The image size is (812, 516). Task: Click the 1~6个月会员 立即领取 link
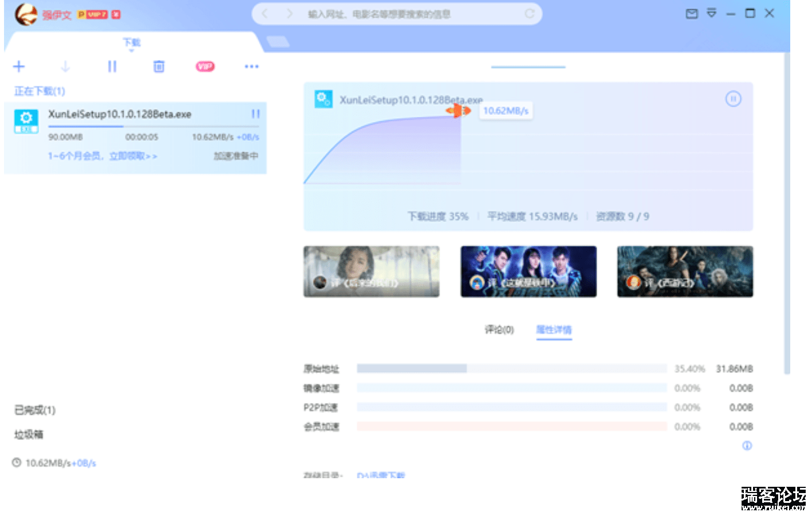point(103,156)
